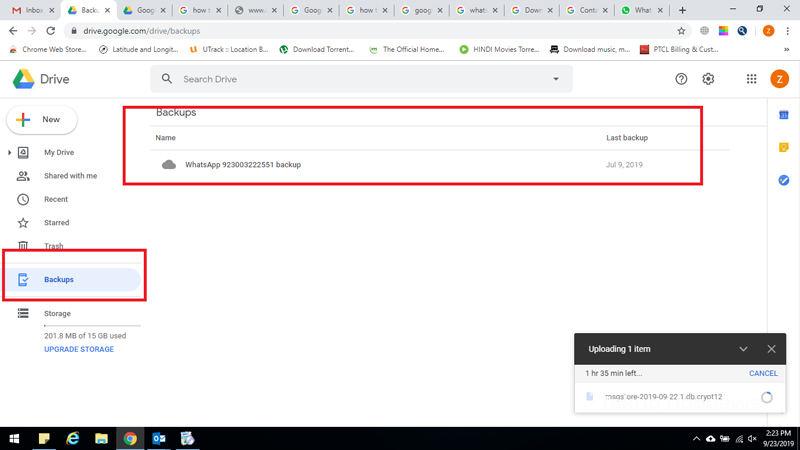Open the Download Torrent bookmark
The width and height of the screenshot is (800, 450).
point(316,49)
